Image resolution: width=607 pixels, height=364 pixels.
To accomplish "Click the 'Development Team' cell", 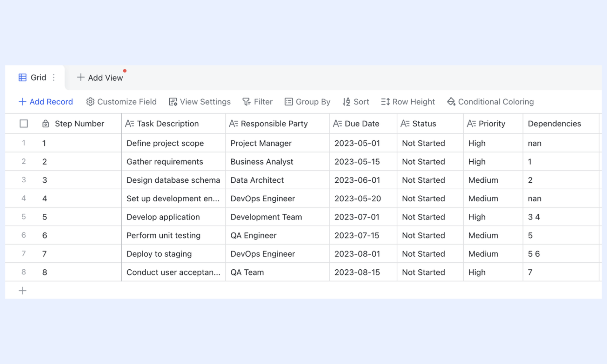I will [x=277, y=217].
